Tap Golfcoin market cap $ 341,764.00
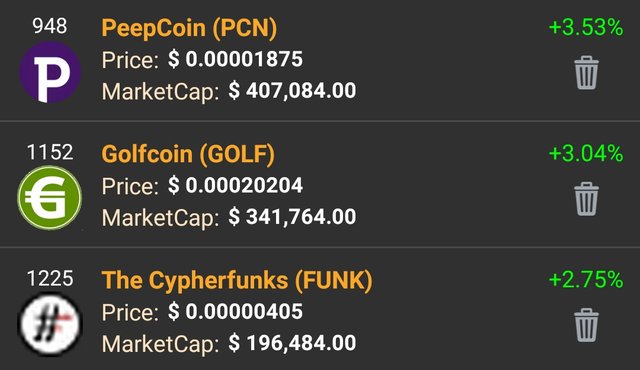This screenshot has height=370, width=640. click(292, 217)
